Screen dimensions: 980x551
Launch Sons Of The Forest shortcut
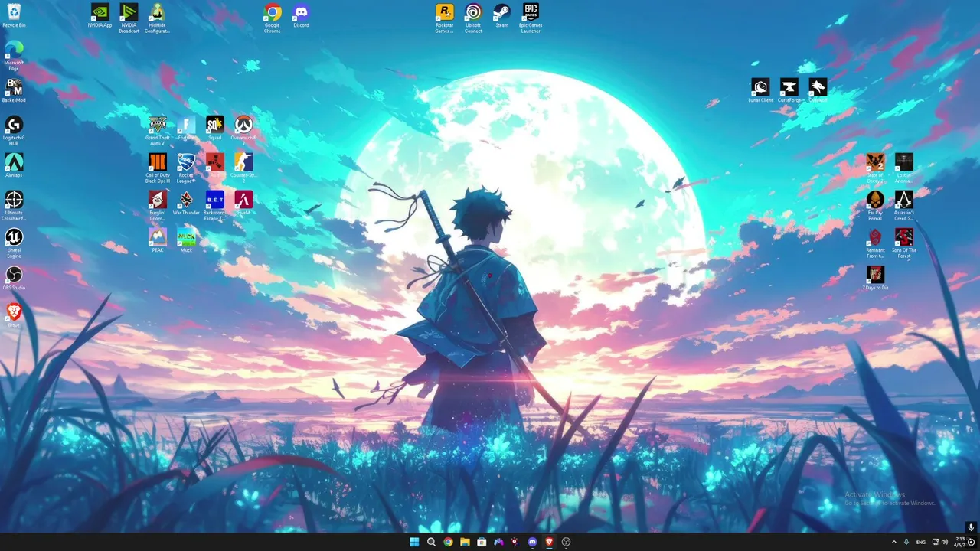click(x=904, y=243)
